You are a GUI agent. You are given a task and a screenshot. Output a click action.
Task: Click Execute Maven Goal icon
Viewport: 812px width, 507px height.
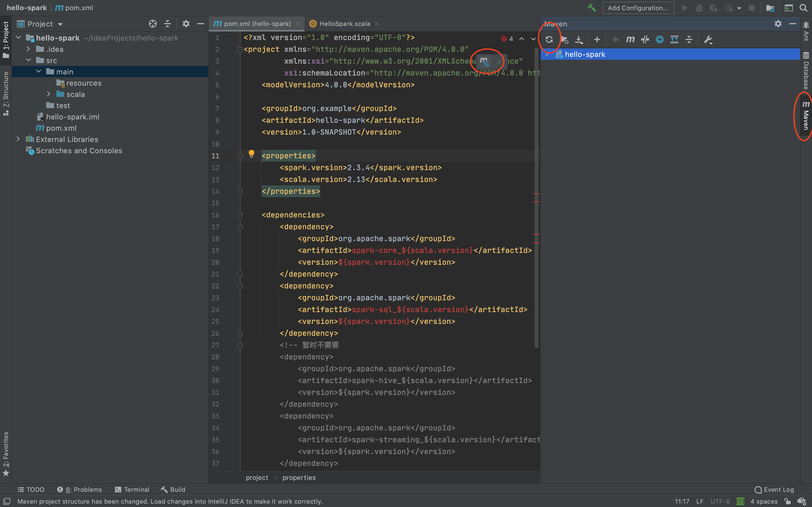(630, 39)
